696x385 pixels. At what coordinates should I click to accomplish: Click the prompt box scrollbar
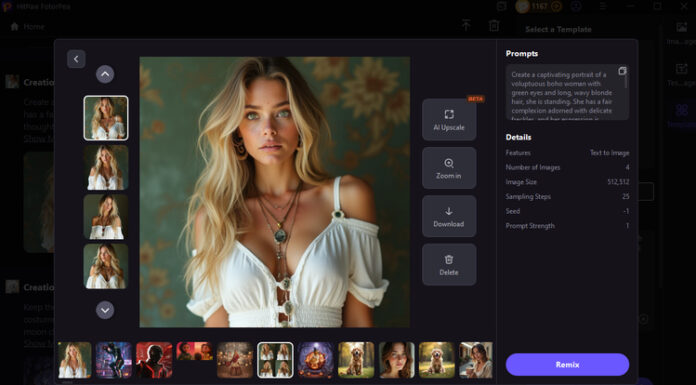pos(627,82)
